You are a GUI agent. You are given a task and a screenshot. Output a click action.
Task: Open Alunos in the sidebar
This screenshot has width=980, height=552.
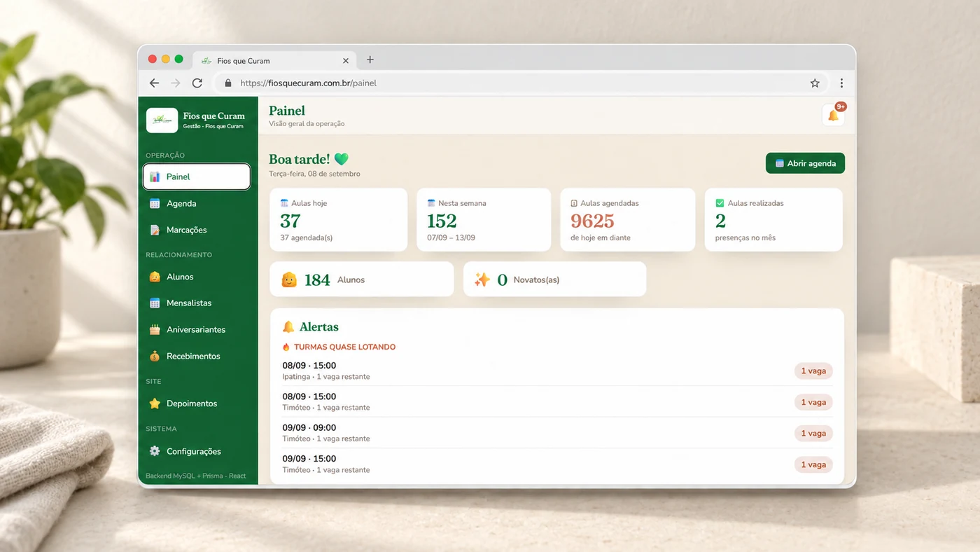[x=197, y=277]
